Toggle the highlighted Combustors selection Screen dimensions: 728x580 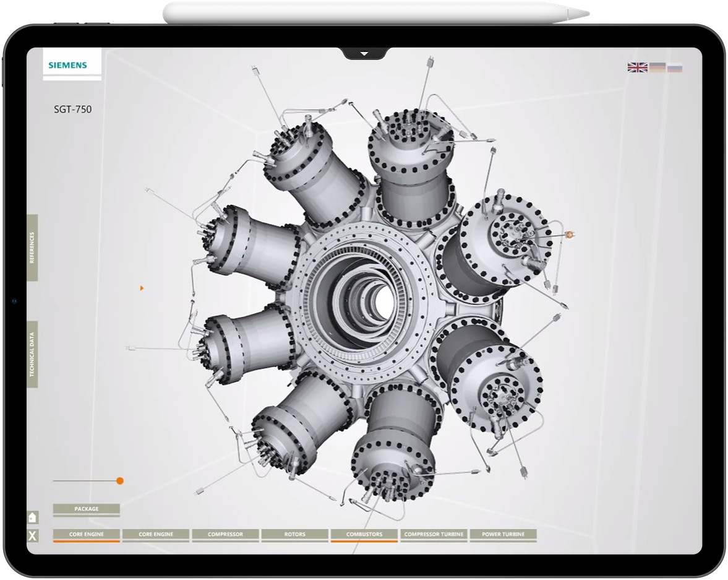point(365,534)
